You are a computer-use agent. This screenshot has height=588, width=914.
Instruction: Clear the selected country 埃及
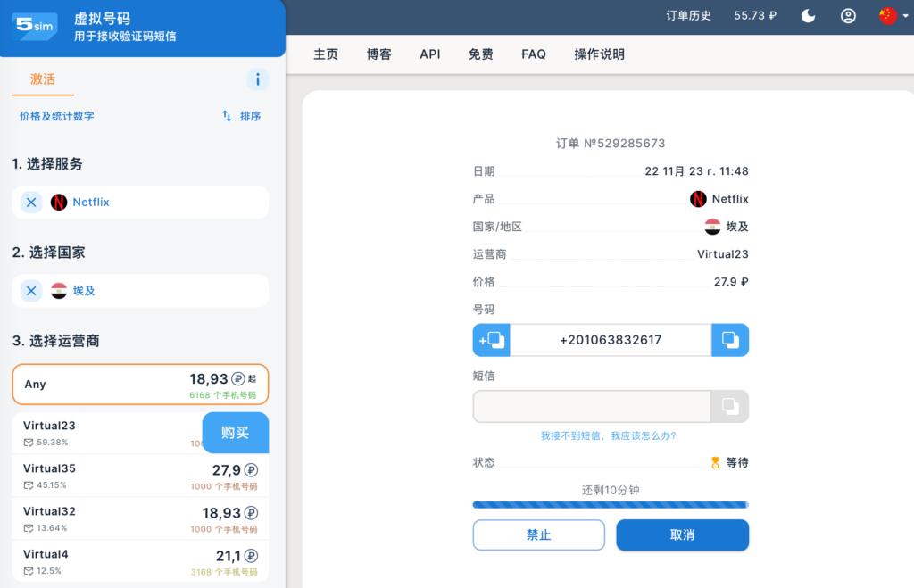[31, 291]
